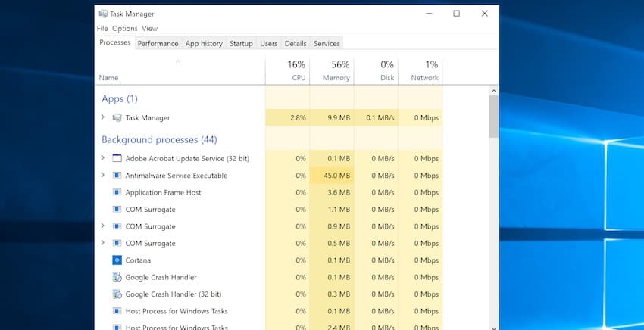644x330 pixels.
Task: Expand Antimalware Service Executable entry
Action: 103,175
